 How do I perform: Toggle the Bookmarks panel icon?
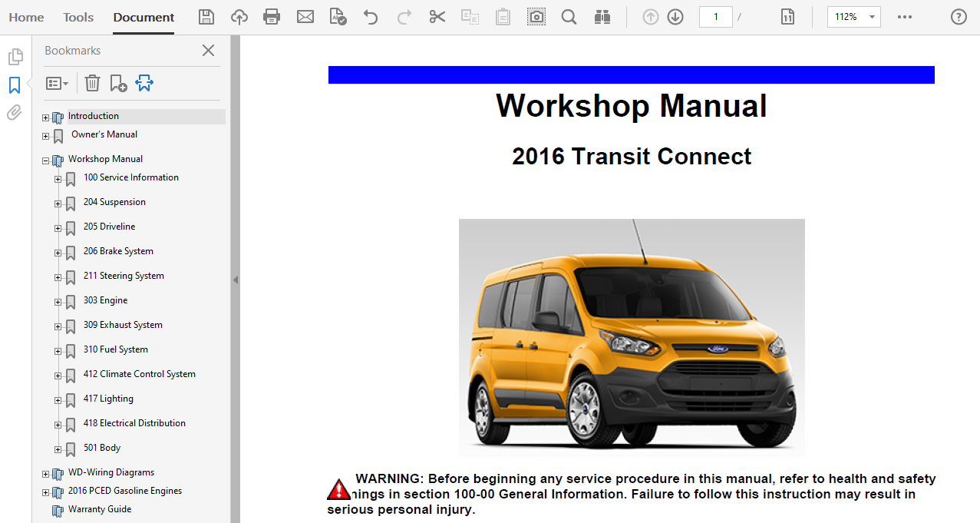point(15,85)
